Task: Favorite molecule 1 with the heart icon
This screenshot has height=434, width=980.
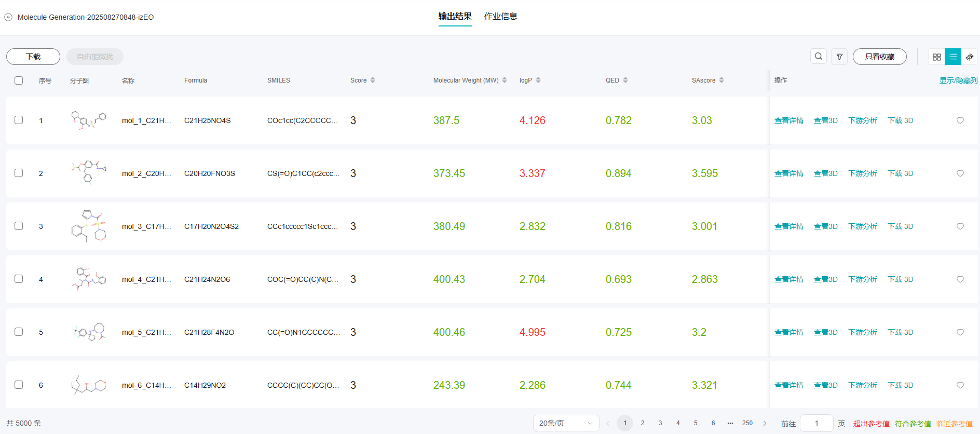Action: point(960,120)
